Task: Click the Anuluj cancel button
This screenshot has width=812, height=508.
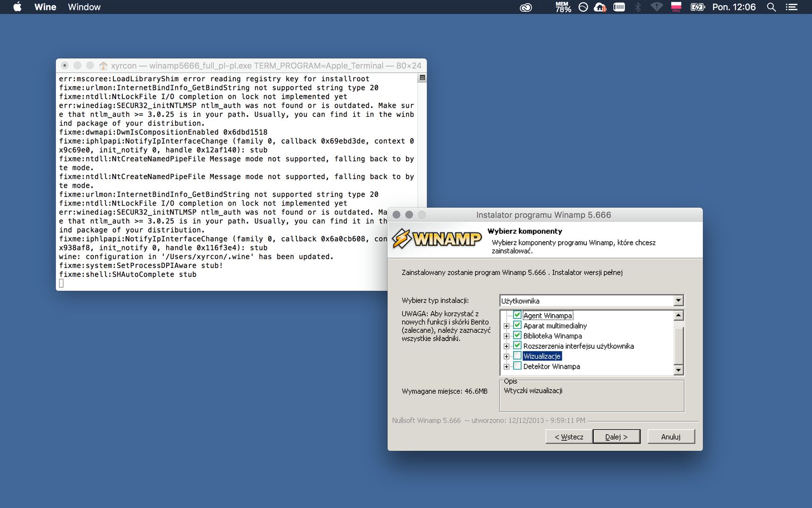Action: 671,437
